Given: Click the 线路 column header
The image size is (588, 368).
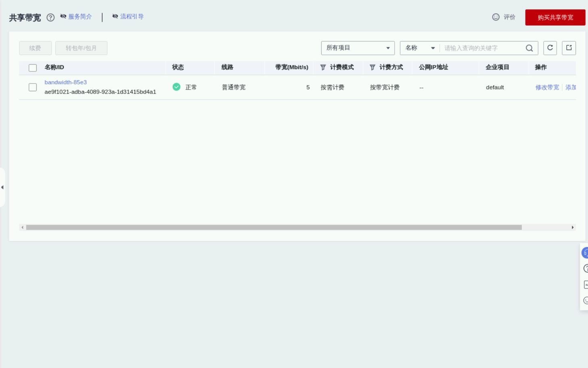Looking at the screenshot, I should pos(227,67).
